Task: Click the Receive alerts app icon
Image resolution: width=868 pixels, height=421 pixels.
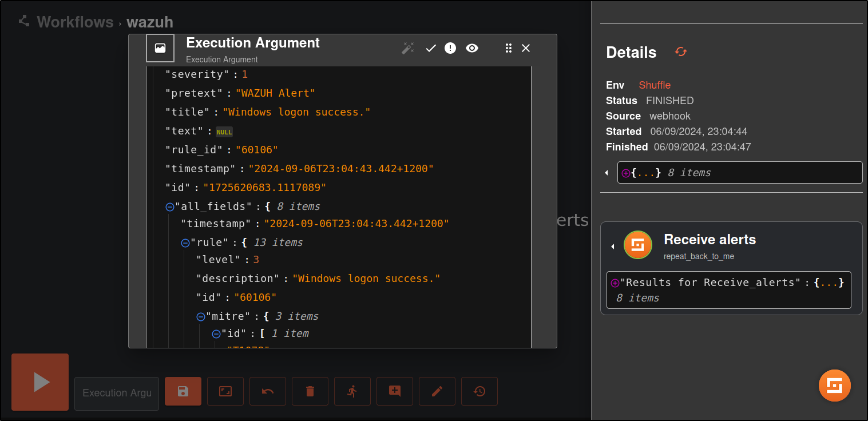Action: tap(638, 245)
